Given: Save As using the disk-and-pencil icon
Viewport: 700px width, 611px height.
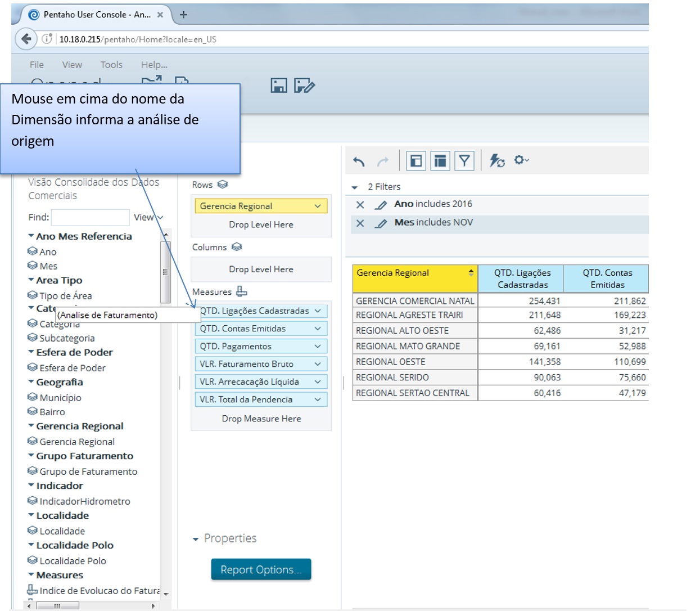Looking at the screenshot, I should [x=304, y=86].
